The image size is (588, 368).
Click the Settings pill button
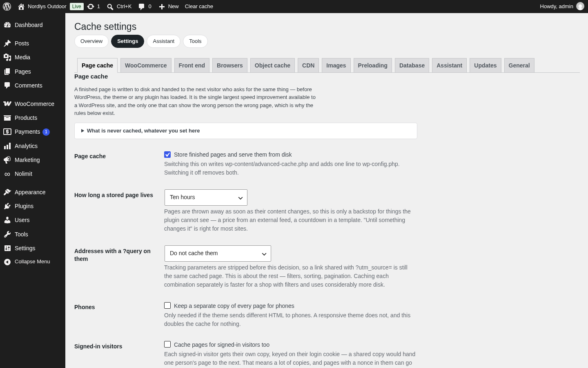(127, 41)
